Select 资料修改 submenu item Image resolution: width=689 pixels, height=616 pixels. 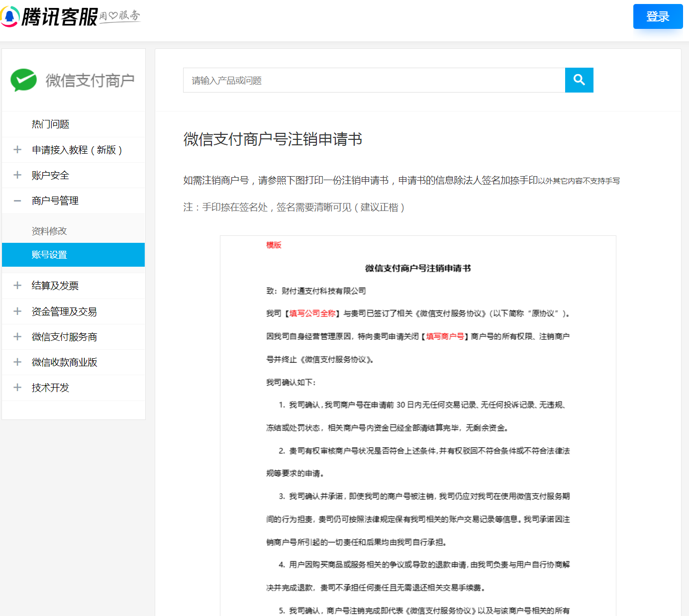[x=49, y=231]
